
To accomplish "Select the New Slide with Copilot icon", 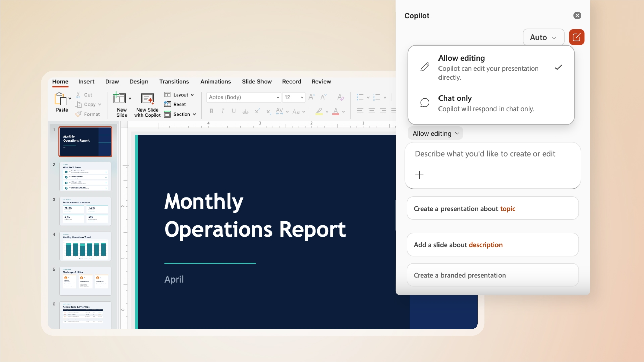I will pyautogui.click(x=147, y=99).
